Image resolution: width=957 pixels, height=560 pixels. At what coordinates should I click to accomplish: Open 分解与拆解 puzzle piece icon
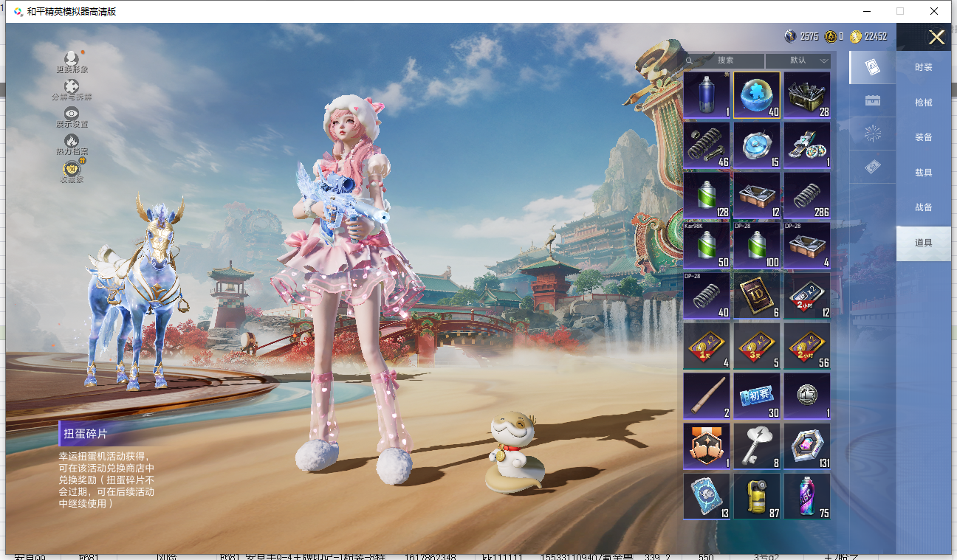[x=72, y=87]
